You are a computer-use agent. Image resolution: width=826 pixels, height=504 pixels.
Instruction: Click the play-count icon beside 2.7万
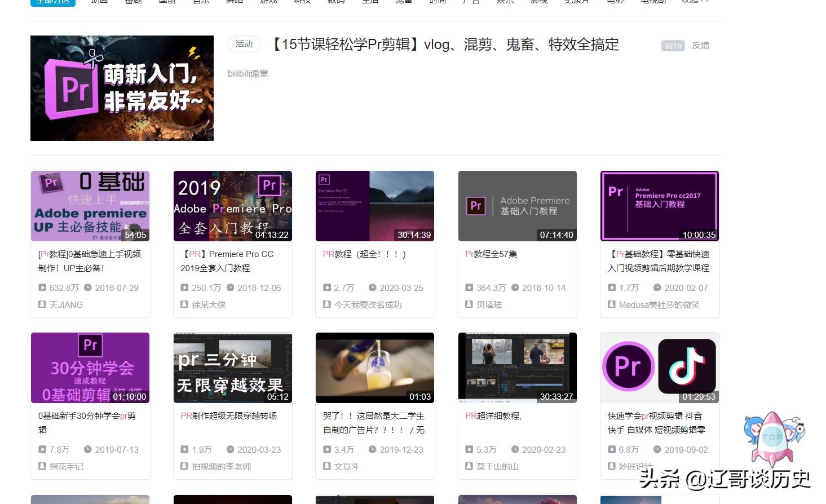[x=327, y=288]
